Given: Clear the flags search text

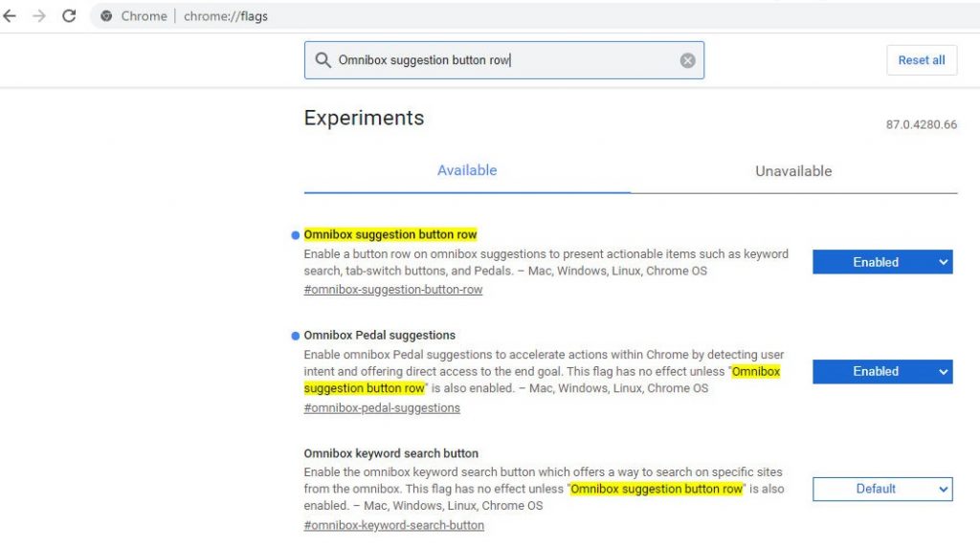Looking at the screenshot, I should 687,60.
